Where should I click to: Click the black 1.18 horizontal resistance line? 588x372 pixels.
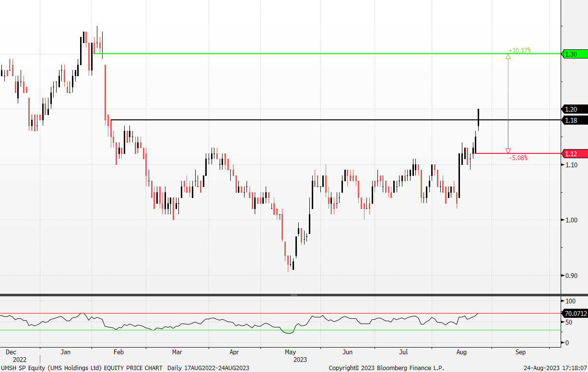[x=335, y=120]
